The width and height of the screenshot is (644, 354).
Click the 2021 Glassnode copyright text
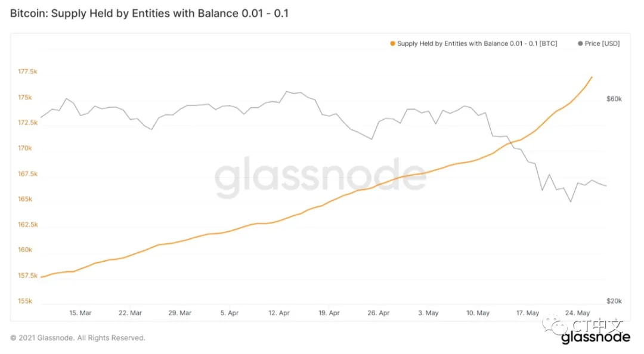78,338
